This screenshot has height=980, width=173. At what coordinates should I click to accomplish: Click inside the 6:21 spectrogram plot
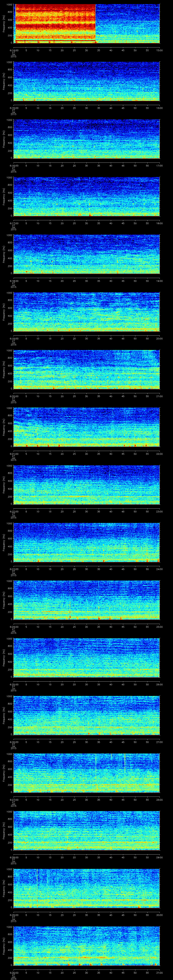point(86,427)
